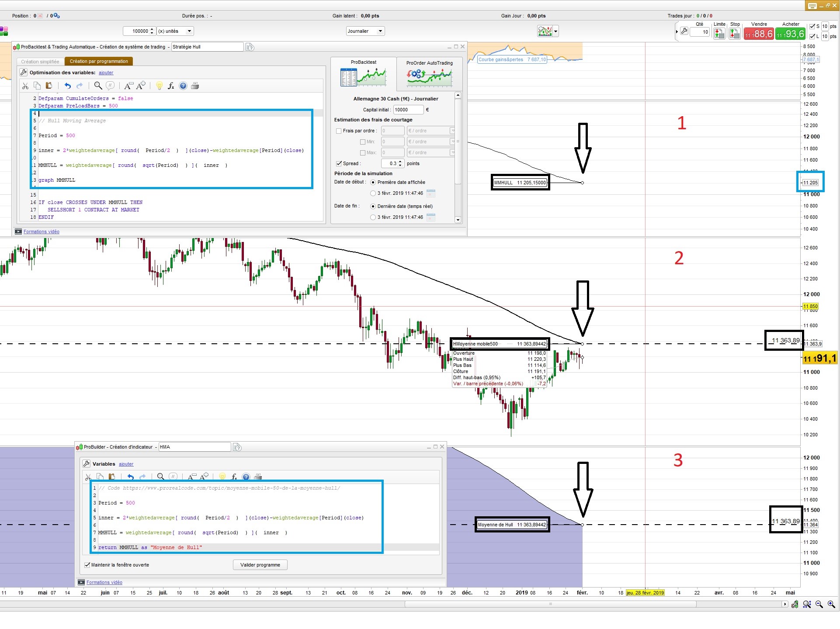Image resolution: width=840 pixels, height=629 pixels.
Task: Select the Première date affichée radio button
Action: point(373,182)
